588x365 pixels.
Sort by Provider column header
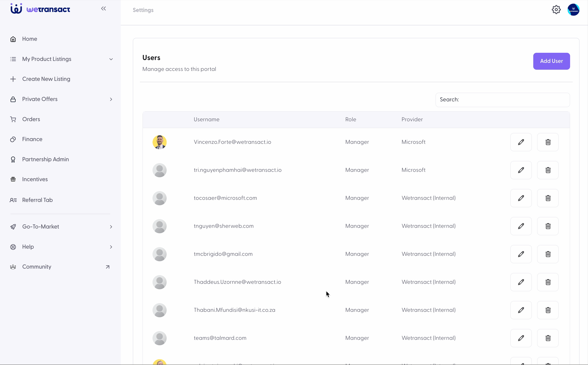click(412, 119)
